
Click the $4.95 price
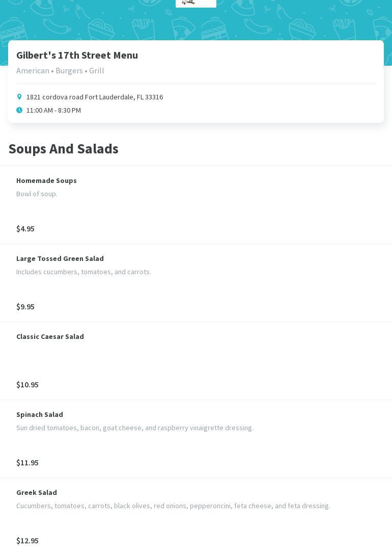pyautogui.click(x=25, y=228)
